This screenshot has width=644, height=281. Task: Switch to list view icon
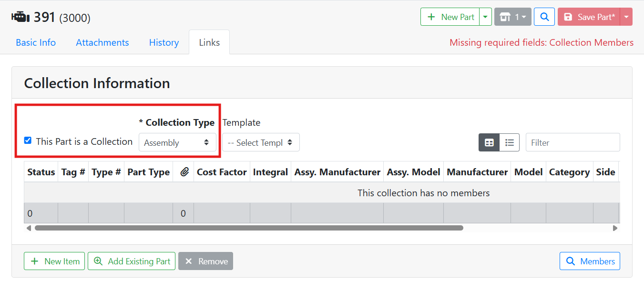coord(510,142)
